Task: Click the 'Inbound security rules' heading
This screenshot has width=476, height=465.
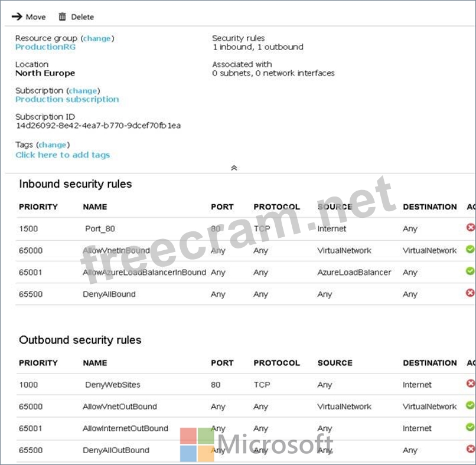Action: coord(75,184)
